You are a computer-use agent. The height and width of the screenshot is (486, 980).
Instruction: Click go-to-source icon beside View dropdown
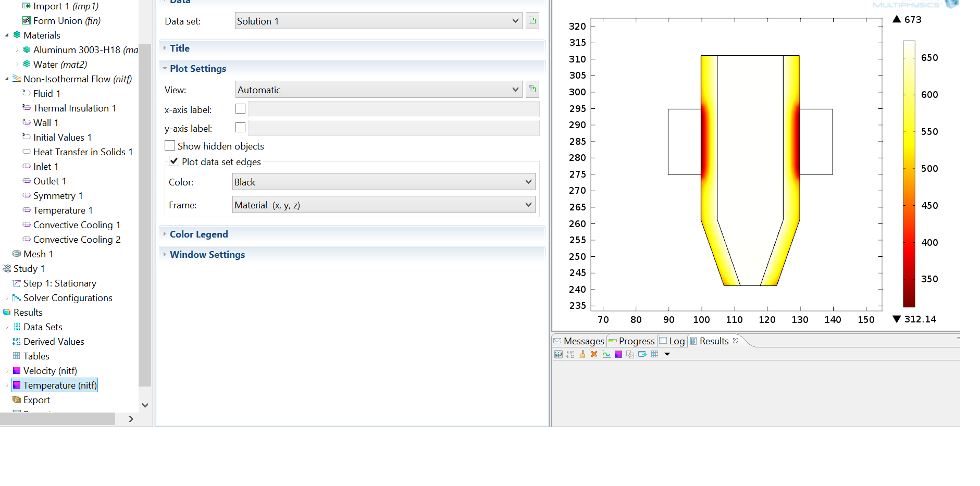coord(532,90)
